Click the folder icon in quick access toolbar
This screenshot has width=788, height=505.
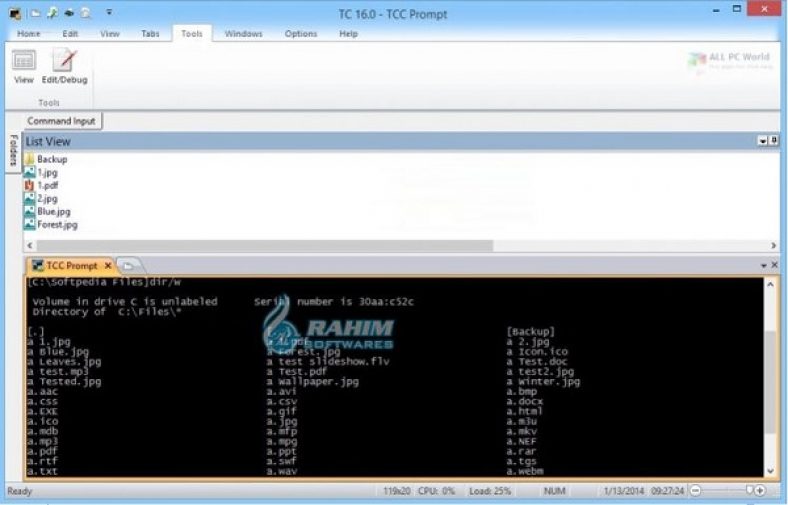pos(35,13)
